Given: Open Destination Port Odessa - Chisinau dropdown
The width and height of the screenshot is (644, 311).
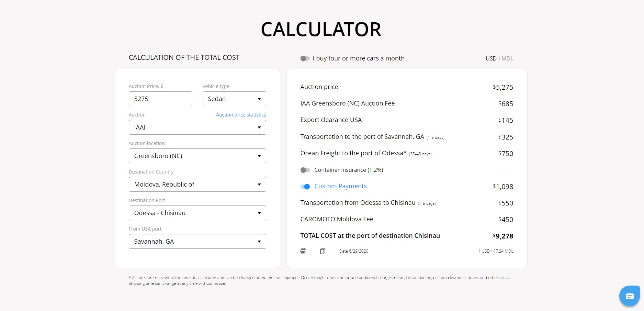Looking at the screenshot, I should click(197, 213).
